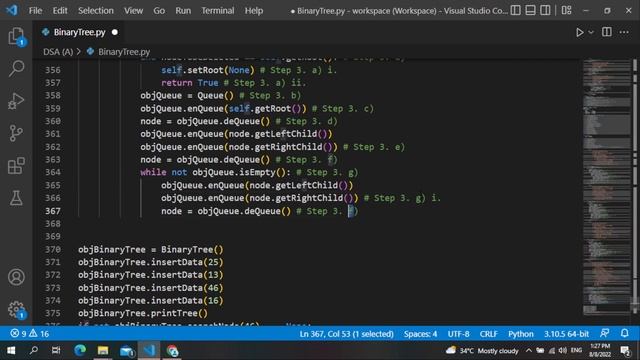The width and height of the screenshot is (640, 360).
Task: Click the editor vertical scrollbar
Action: (635, 187)
